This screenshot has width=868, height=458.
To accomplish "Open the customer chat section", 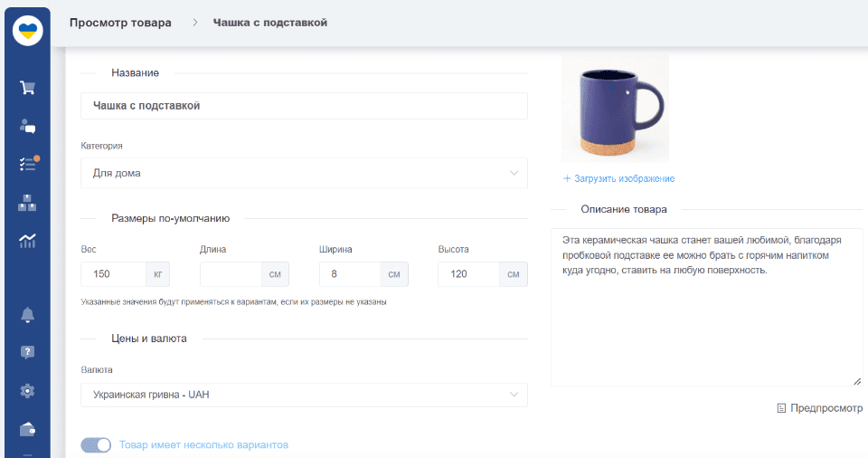I will 27,126.
